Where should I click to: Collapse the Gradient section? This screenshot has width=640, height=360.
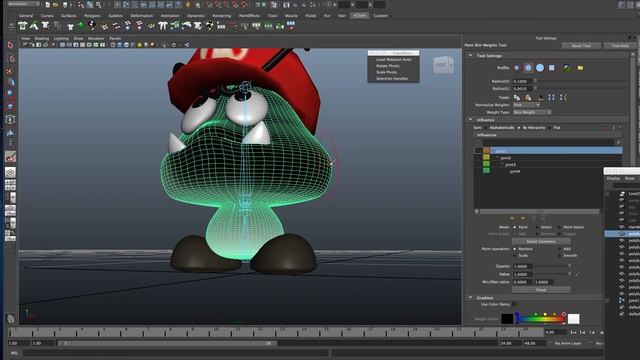[471, 298]
